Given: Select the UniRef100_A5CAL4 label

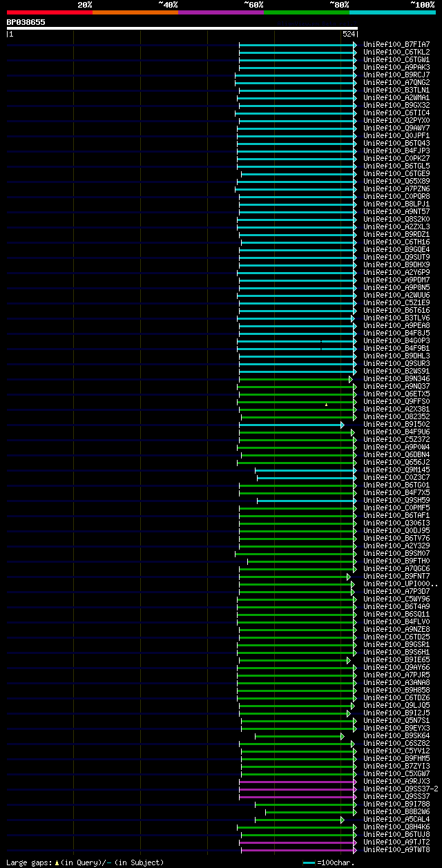Looking at the screenshot, I should tap(396, 819).
